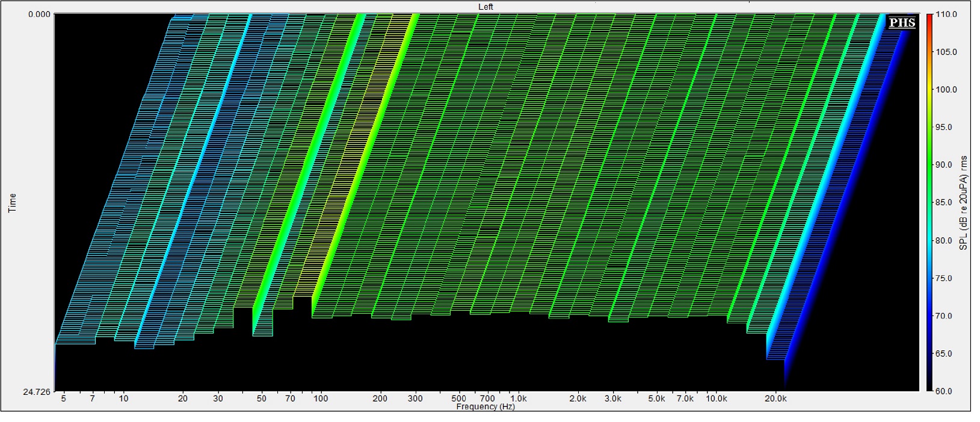Select the "Frequency (Hz)" axis label
Viewport: 980px width, 422px height.
[485, 407]
